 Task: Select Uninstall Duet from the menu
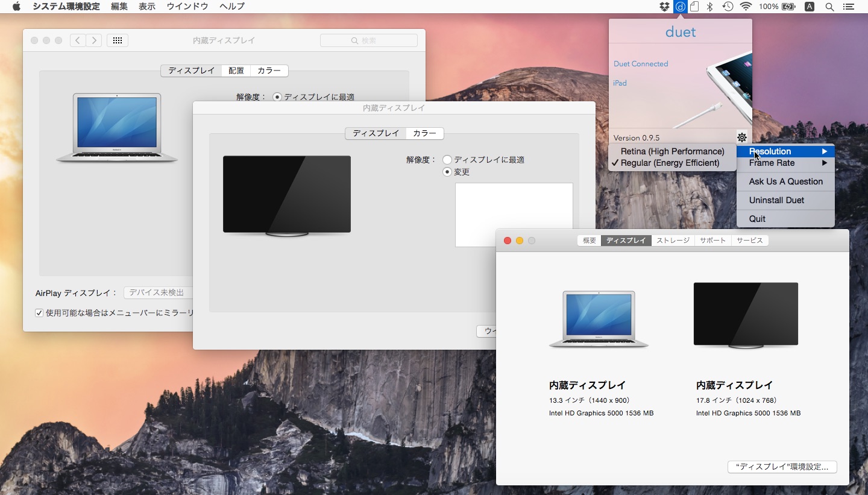click(x=785, y=200)
